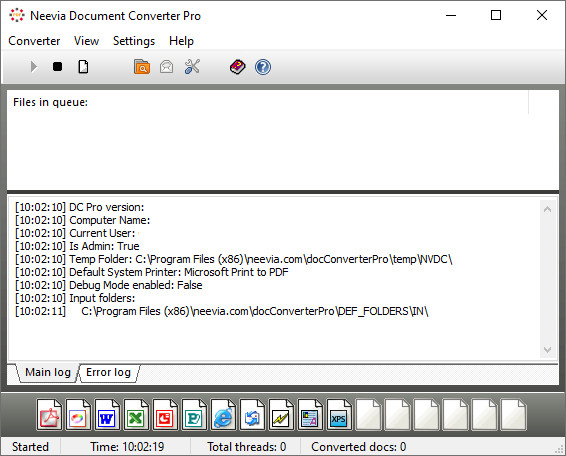
Task: Minimize the Neevia Document Converter window
Action: click(x=451, y=15)
